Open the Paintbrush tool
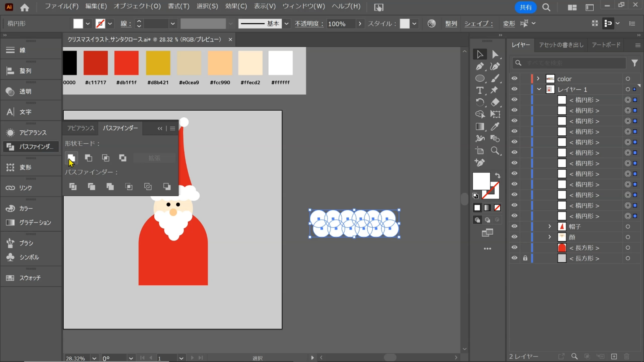The image size is (644, 362). (495, 78)
